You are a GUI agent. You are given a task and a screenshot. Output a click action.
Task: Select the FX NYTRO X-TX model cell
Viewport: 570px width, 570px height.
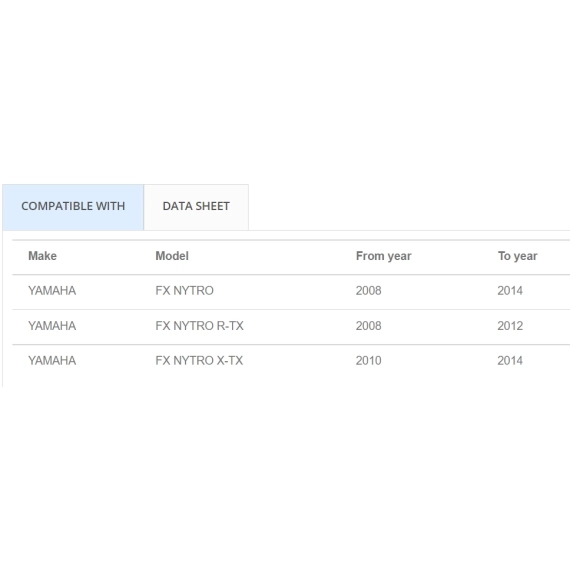coord(199,361)
